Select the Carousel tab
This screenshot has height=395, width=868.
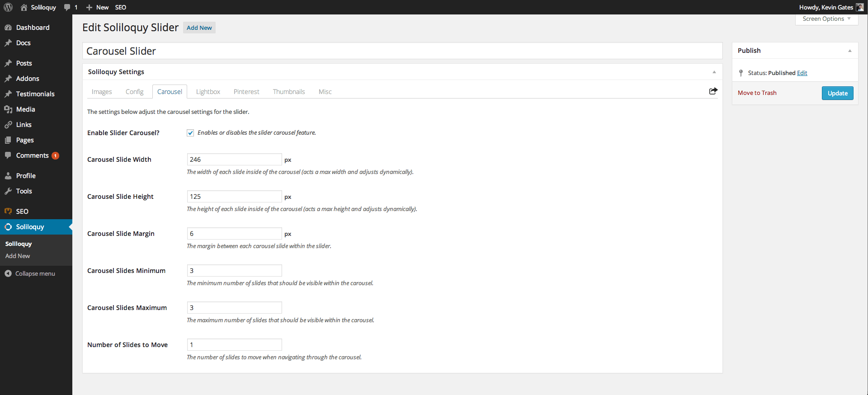click(170, 92)
